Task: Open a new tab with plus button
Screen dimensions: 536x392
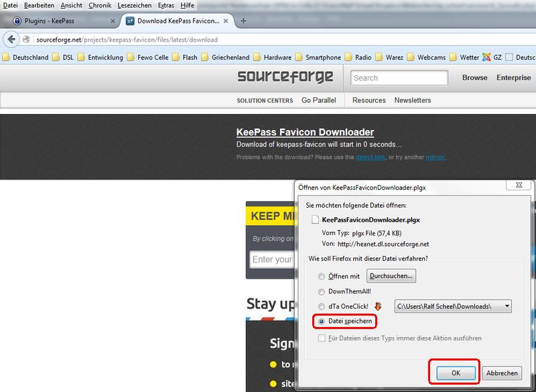Action: tap(243, 21)
